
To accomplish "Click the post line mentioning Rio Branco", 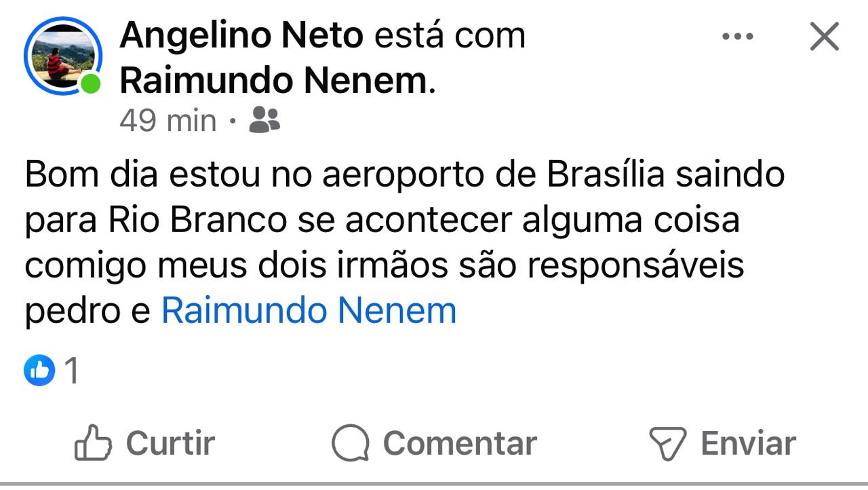I will point(381,220).
